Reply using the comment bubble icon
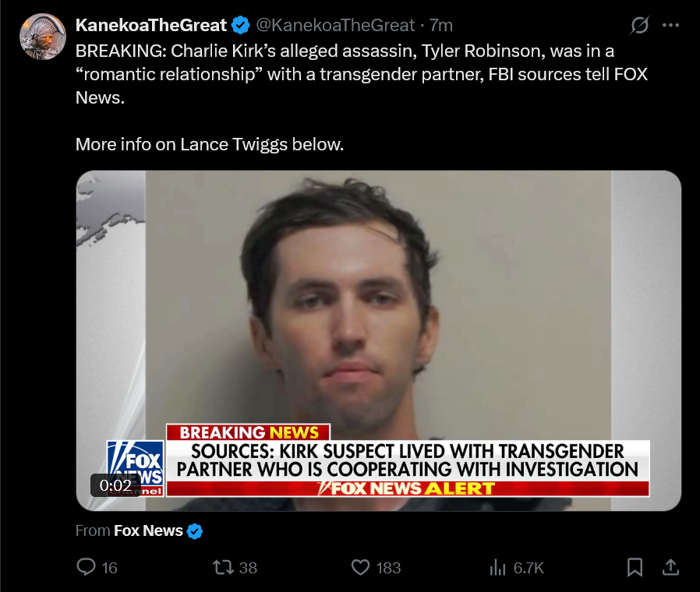This screenshot has width=700, height=592. point(87,568)
